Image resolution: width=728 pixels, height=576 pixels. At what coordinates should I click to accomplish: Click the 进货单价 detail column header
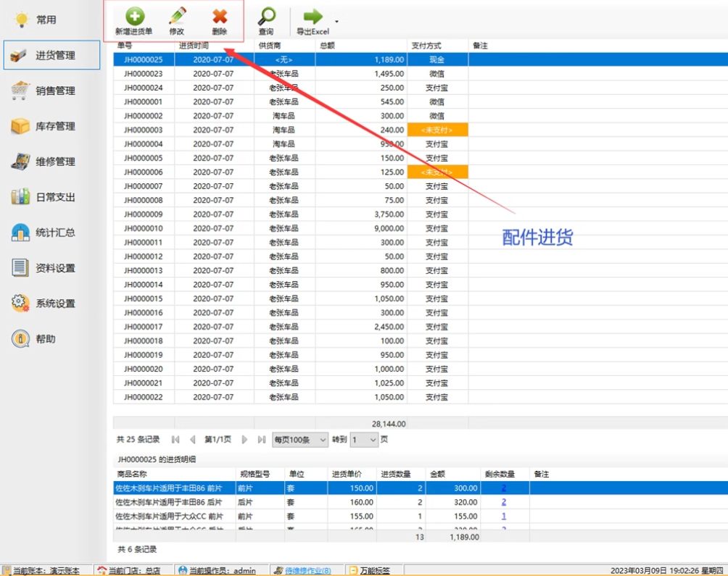point(347,474)
